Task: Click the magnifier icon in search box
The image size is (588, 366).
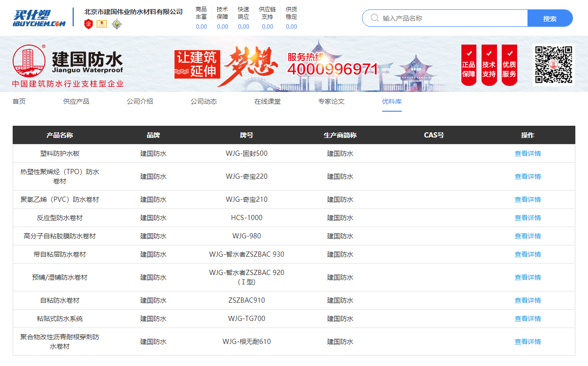Action: click(x=375, y=18)
